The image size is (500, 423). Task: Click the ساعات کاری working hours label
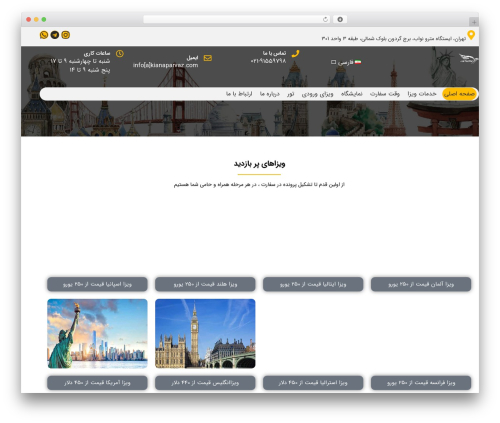[97, 53]
